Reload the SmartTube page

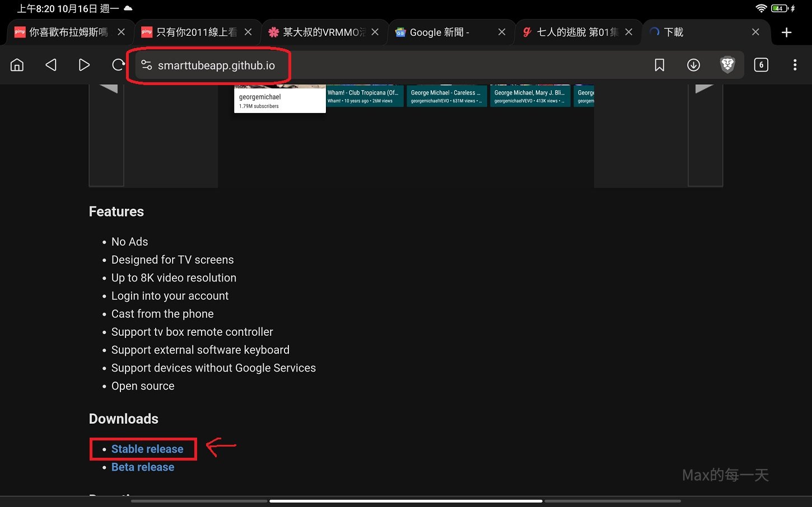(118, 64)
